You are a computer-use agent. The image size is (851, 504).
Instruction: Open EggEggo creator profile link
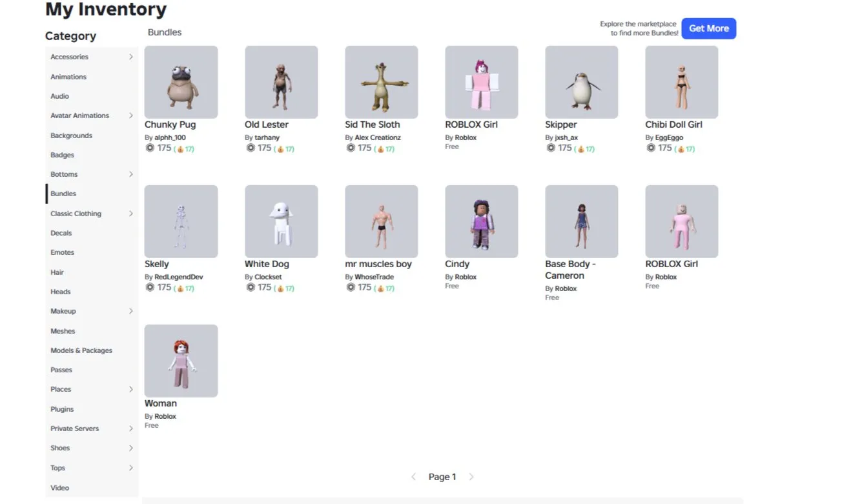click(669, 137)
